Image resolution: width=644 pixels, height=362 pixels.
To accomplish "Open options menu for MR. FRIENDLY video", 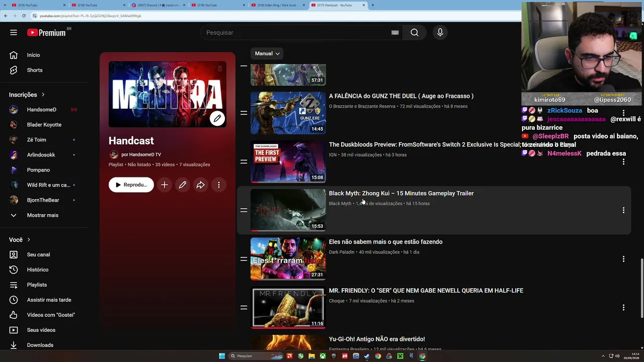I will (623, 308).
